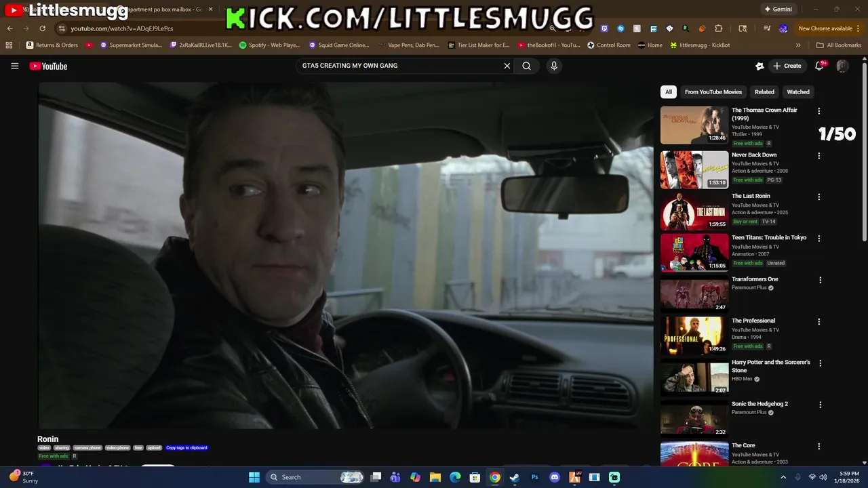Open the Harry Potter and the Sorcerer's Stone title

point(771,366)
